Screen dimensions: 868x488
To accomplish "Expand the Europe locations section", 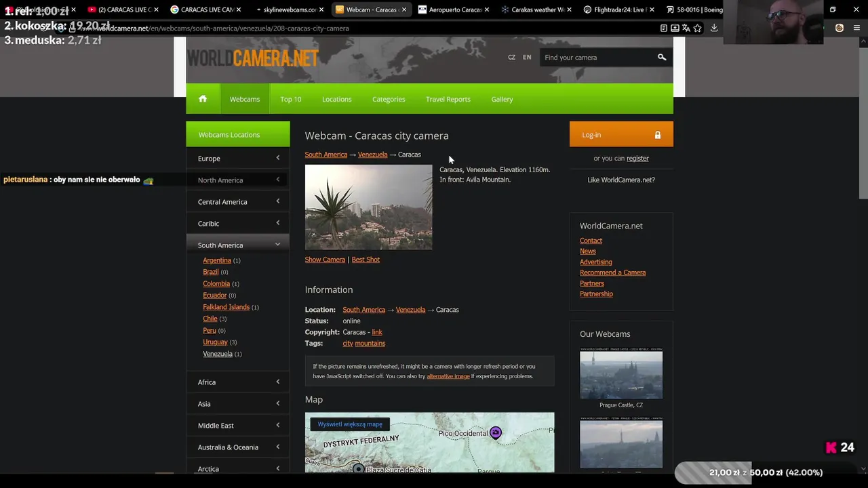I will point(238,159).
